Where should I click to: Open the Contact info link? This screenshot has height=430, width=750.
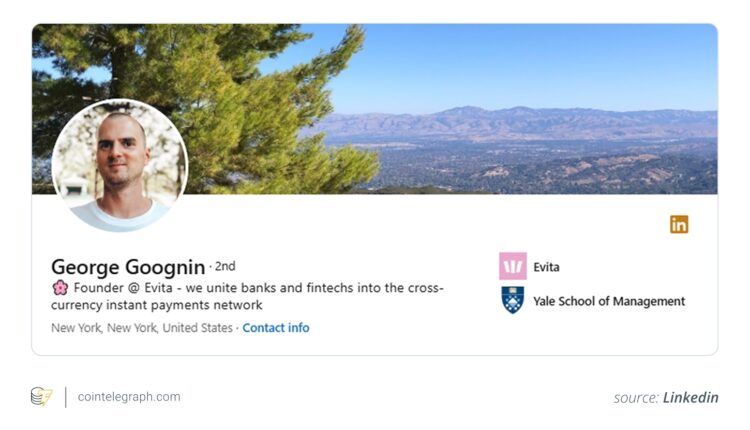[276, 328]
